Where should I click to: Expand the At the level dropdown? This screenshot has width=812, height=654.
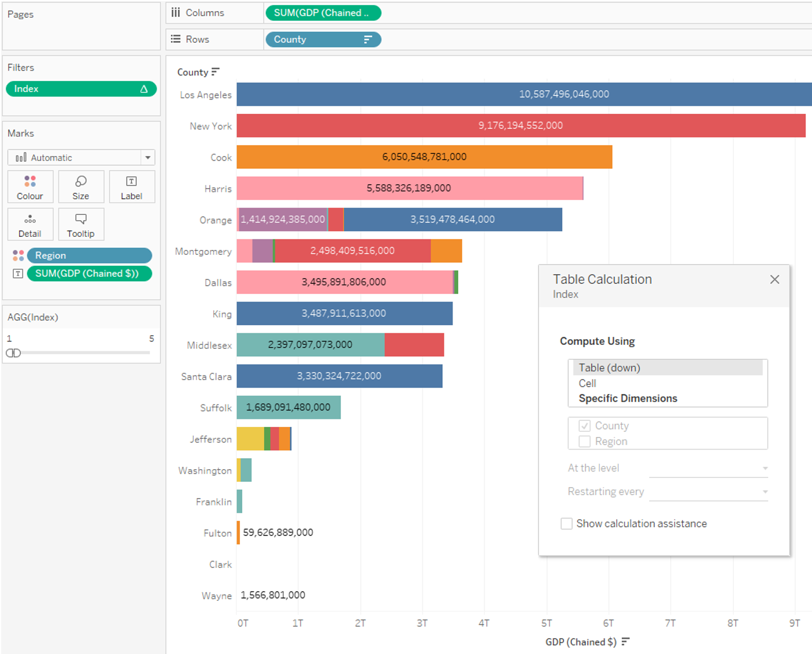coord(708,469)
